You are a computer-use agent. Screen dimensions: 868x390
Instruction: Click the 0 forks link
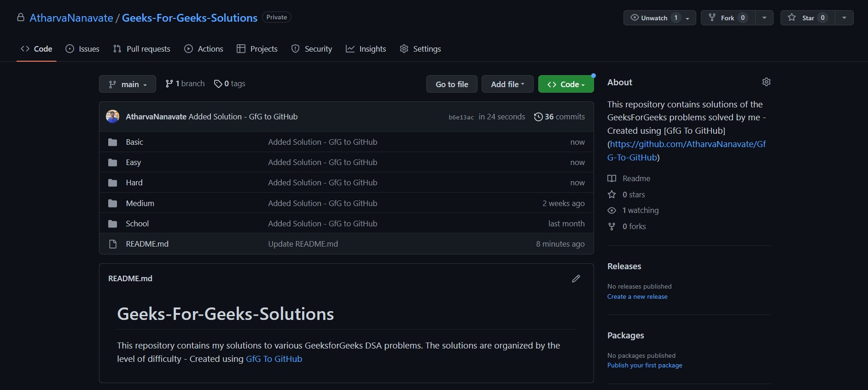pos(627,226)
